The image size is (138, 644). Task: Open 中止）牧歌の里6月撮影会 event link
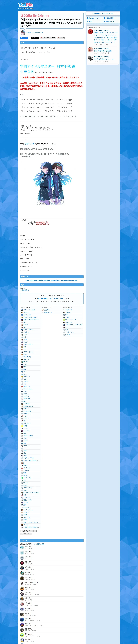(103, 51)
